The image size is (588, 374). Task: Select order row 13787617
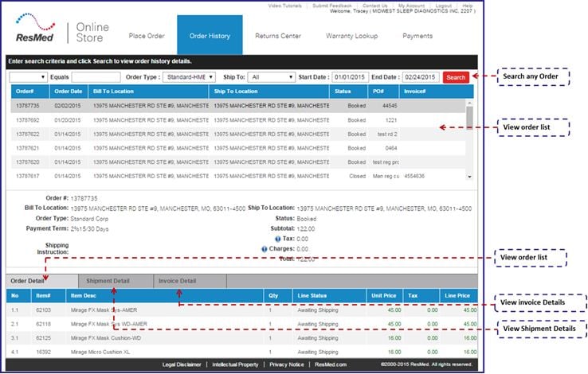click(238, 176)
